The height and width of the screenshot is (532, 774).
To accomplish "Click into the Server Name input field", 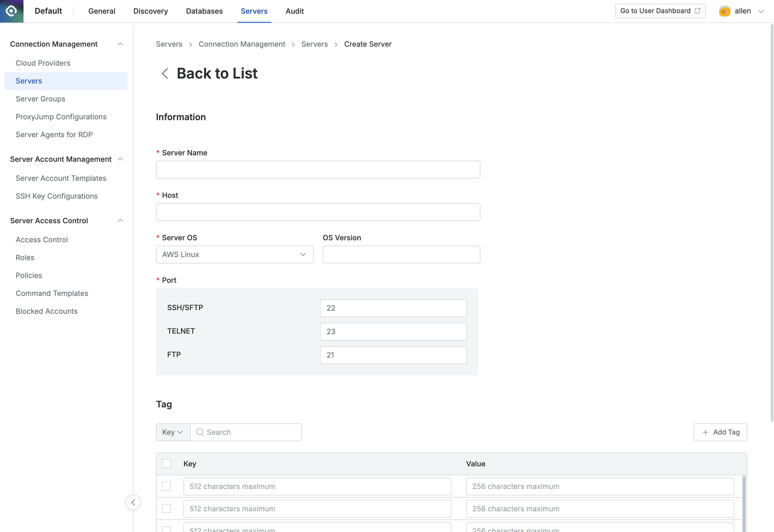I will pyautogui.click(x=318, y=170).
